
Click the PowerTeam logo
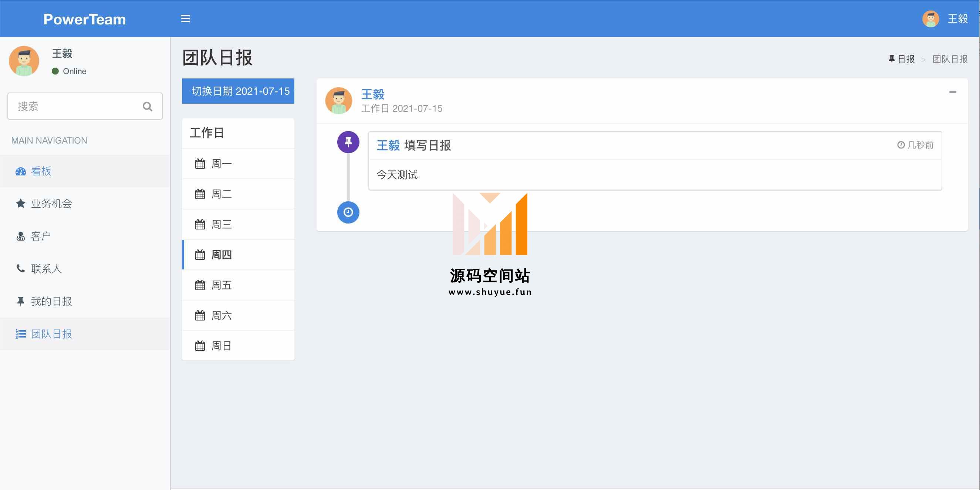point(84,19)
